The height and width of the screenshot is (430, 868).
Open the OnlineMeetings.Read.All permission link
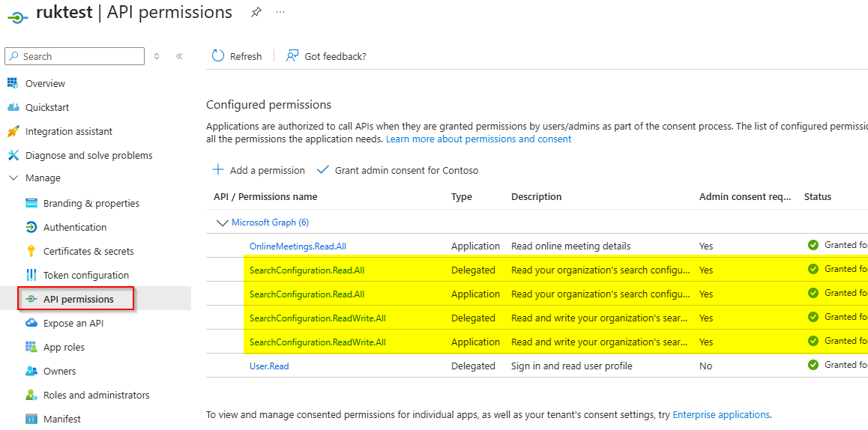click(298, 246)
